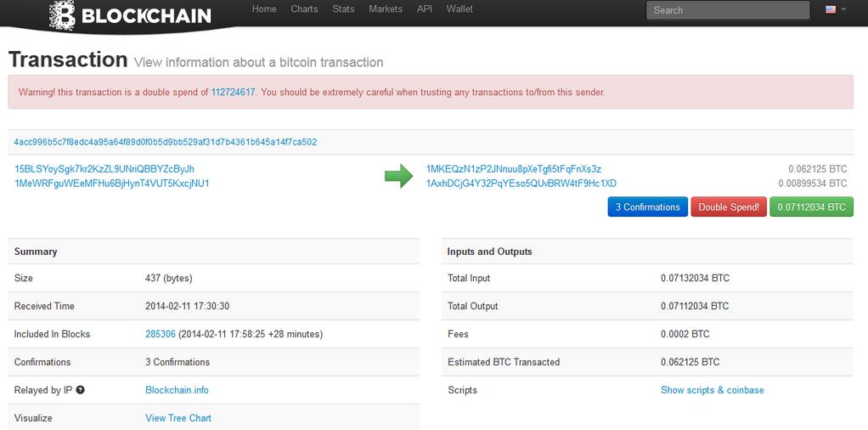
Task: Select API in the navigation bar
Action: (425, 8)
